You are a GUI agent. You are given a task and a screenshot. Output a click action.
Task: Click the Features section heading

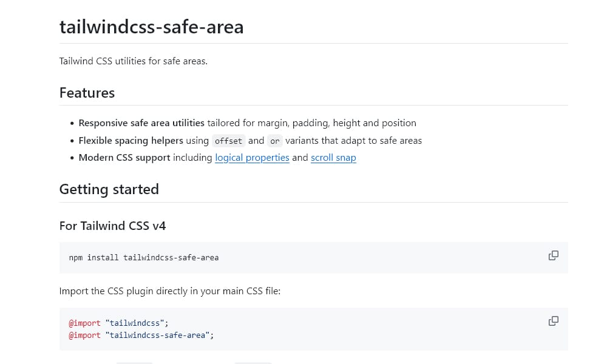[87, 93]
